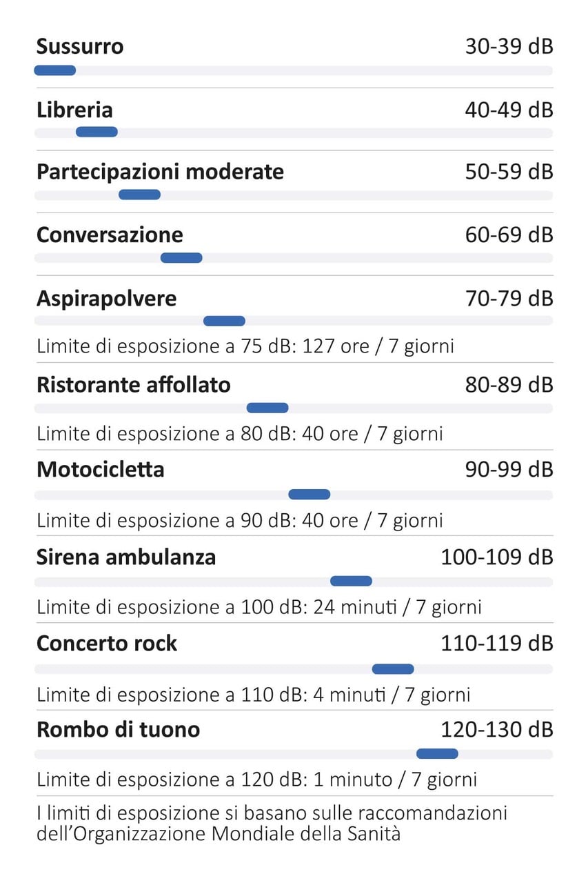Click the Organizzazione Mondiale della Sanità note
588x883 pixels.
[272, 822]
